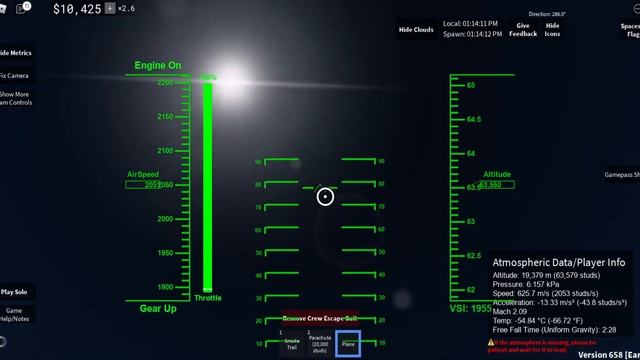Click the Gear Up status label
640x360 pixels.
[158, 309]
